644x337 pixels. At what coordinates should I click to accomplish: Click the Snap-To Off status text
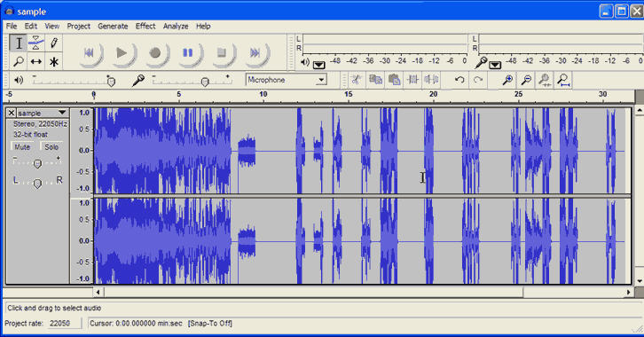pos(210,324)
